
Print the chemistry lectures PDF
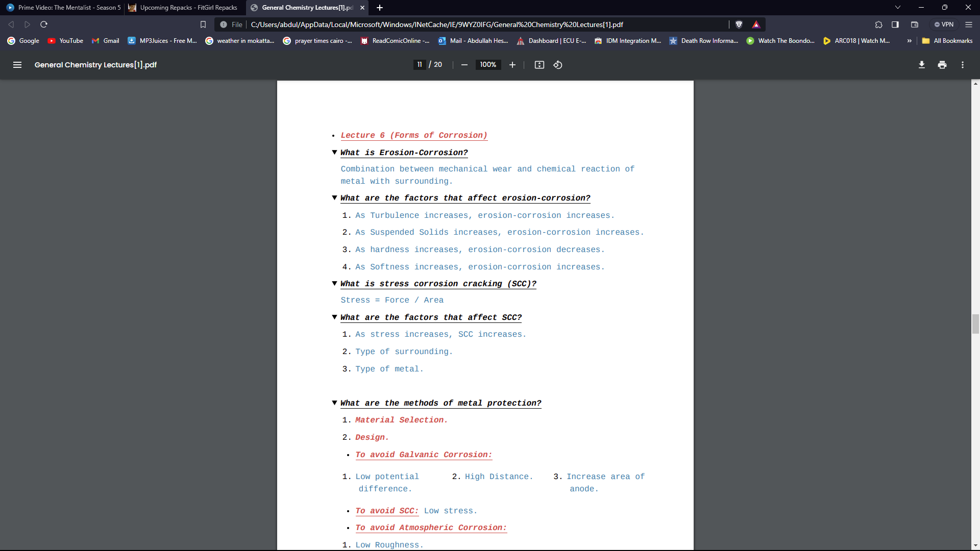coord(942,65)
